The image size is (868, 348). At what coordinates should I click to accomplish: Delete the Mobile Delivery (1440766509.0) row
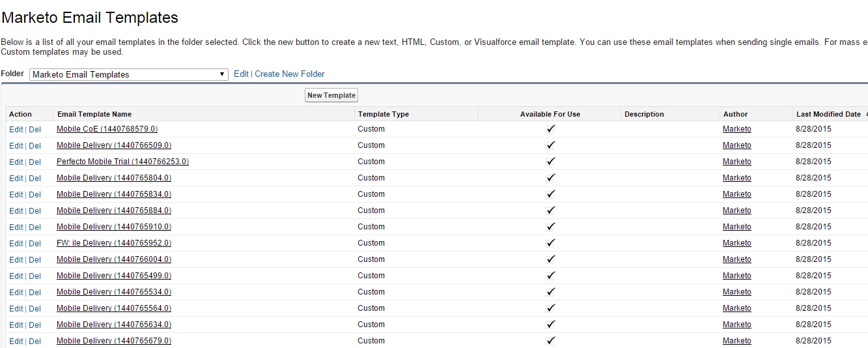pyautogui.click(x=35, y=146)
